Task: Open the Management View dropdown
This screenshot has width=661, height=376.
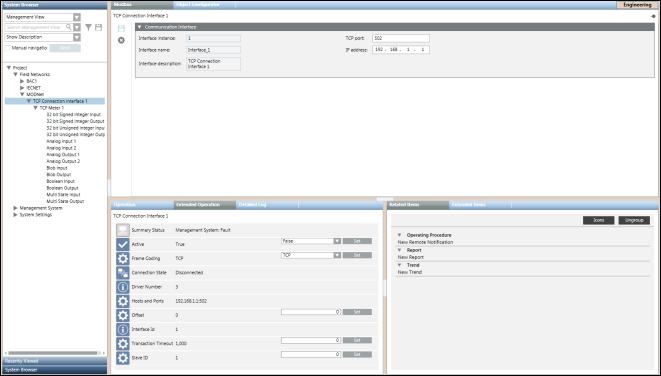Action: (x=77, y=17)
